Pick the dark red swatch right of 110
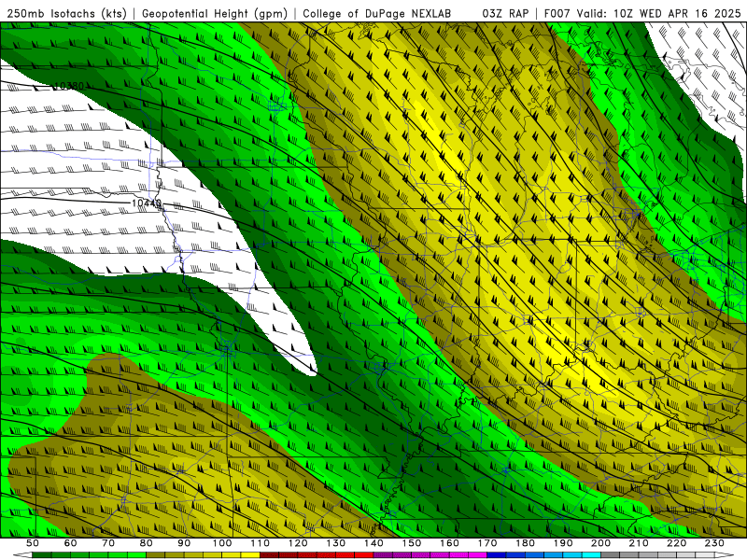This screenshot has height=560, width=747. click(269, 554)
